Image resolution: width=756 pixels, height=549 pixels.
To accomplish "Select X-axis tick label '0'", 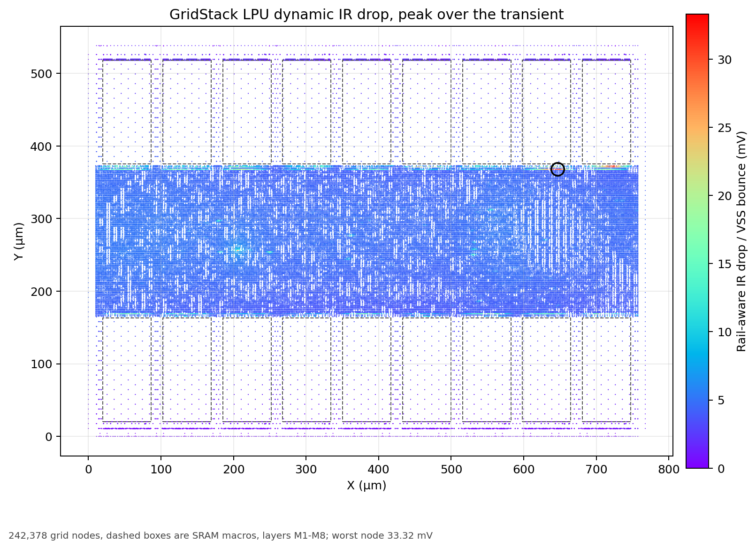I will click(x=88, y=469).
